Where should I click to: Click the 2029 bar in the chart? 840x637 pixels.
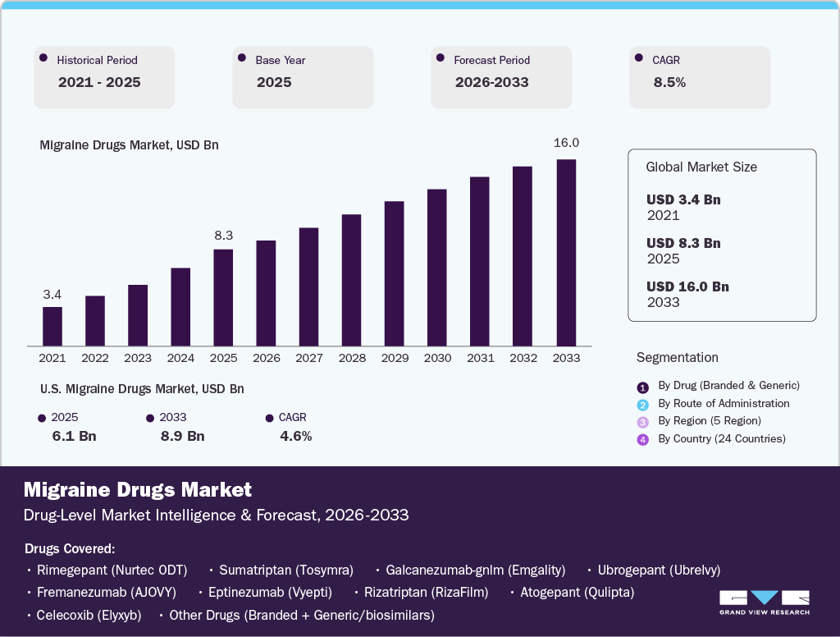click(x=395, y=273)
